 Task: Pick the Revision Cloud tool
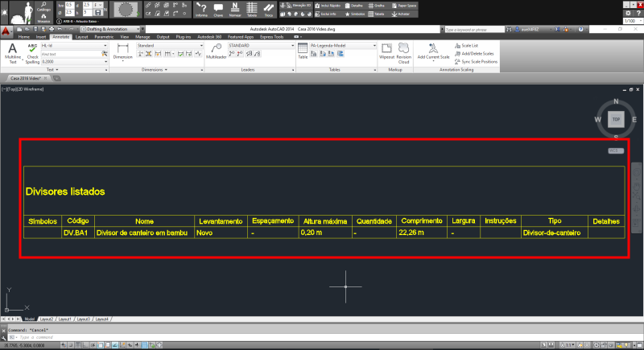tap(404, 53)
